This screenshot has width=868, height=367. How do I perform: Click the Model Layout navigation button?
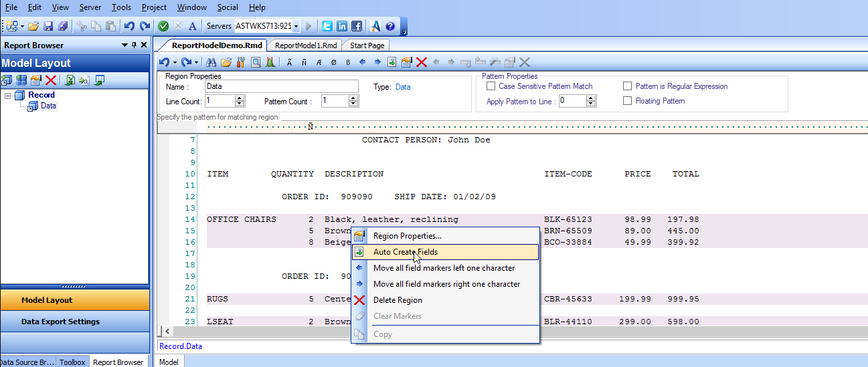[47, 300]
